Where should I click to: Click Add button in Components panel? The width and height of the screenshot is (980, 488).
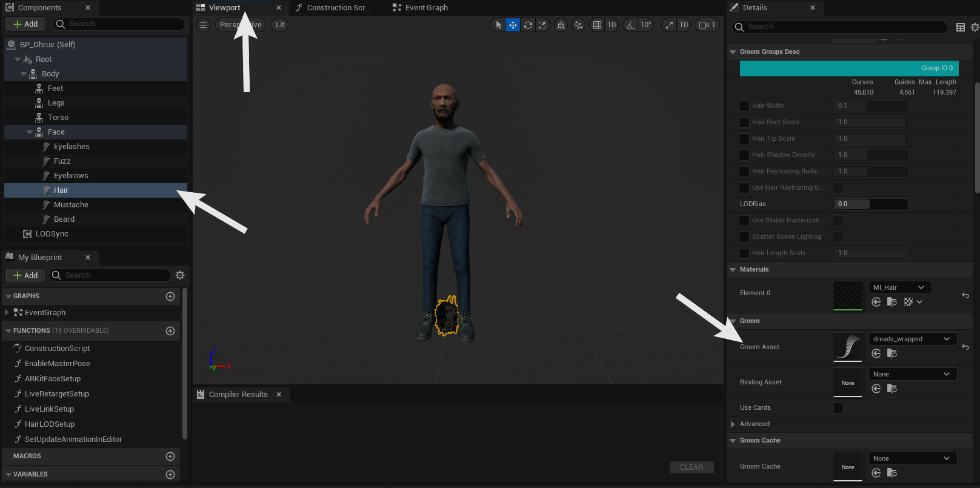coord(25,24)
